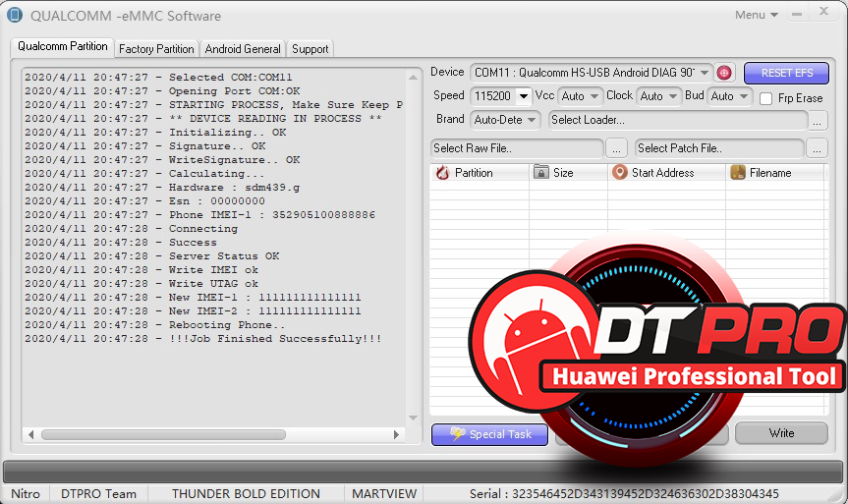The width and height of the screenshot is (848, 504).
Task: Open the Device COM port dropdown
Action: click(x=705, y=73)
